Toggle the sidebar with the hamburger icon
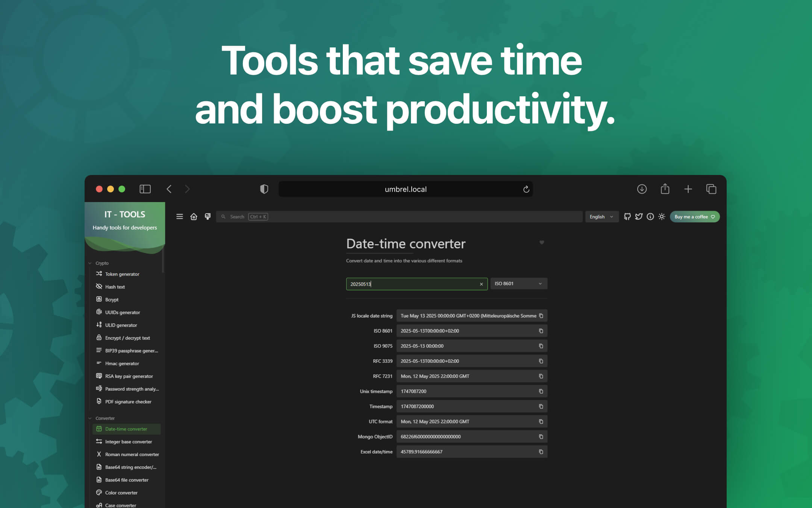 coord(179,216)
